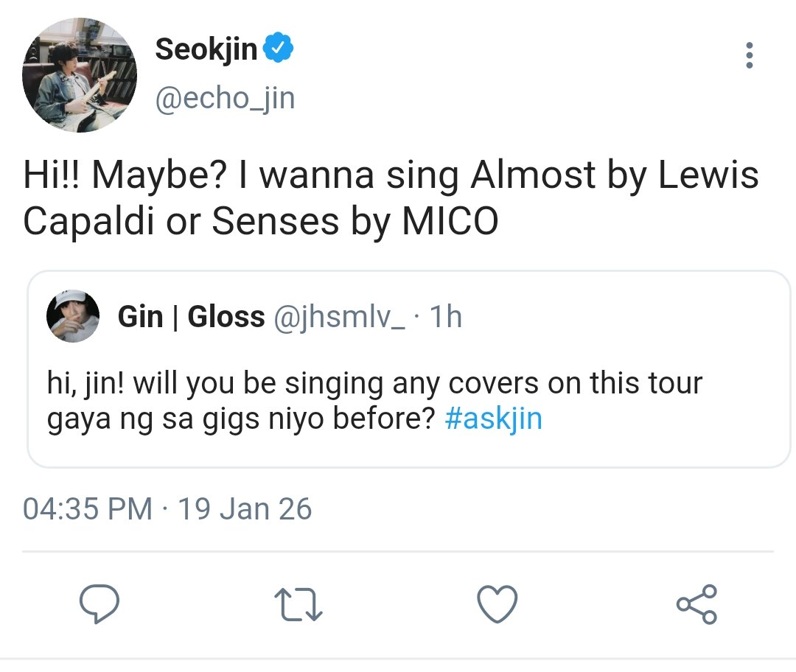Like the tweet with the heart

(x=497, y=604)
